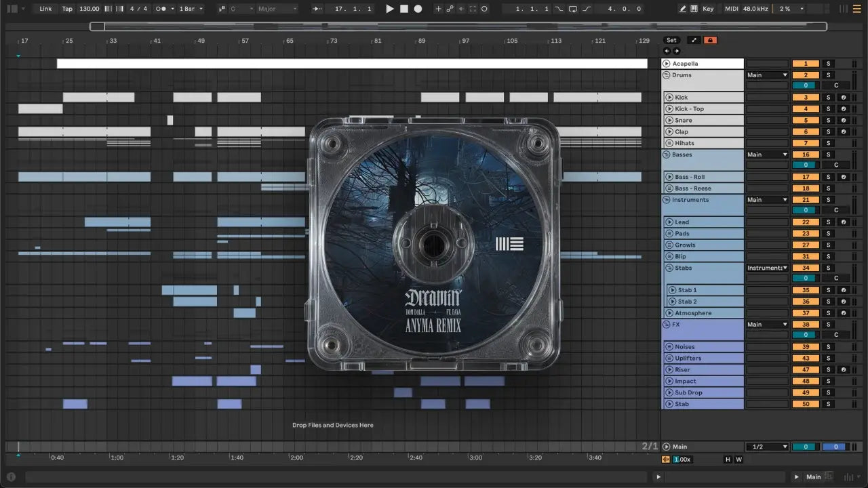The width and height of the screenshot is (868, 488).
Task: Click the bar 65 timeline marker
Action: (x=290, y=41)
